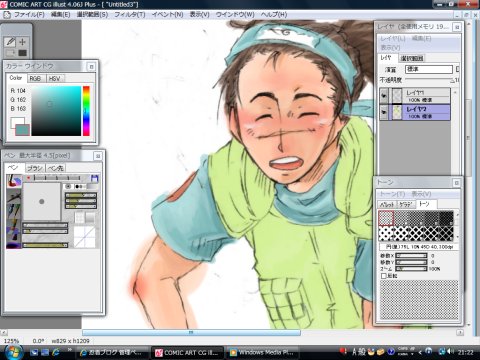This screenshot has width=480, height=360.
Task: Select the single round pen tip shape
Action: pyautogui.click(x=69, y=187)
